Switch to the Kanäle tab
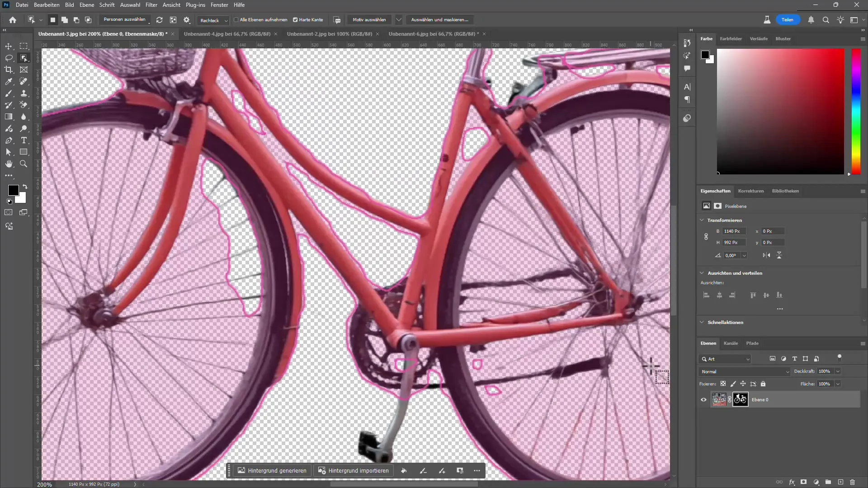 [731, 343]
